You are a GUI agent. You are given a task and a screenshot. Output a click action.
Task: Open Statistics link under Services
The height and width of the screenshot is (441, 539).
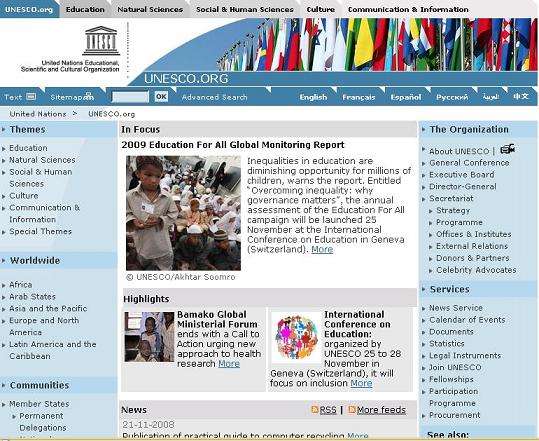tap(447, 343)
